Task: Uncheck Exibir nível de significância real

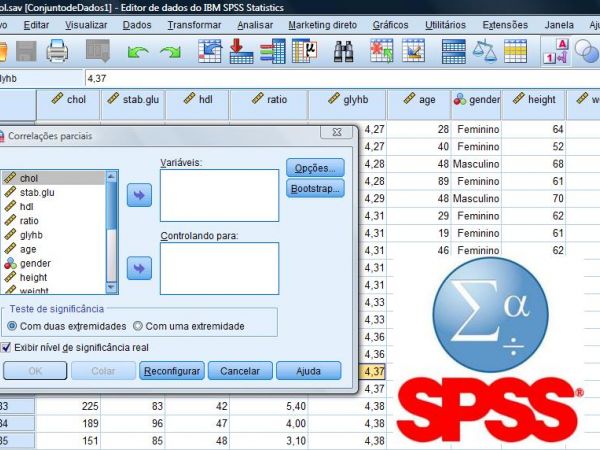Action: [6, 347]
